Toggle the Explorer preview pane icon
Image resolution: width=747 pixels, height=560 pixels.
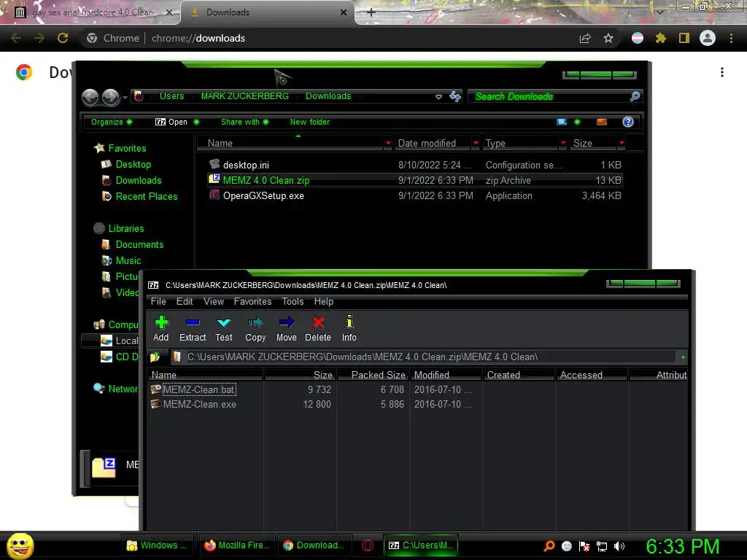click(602, 122)
